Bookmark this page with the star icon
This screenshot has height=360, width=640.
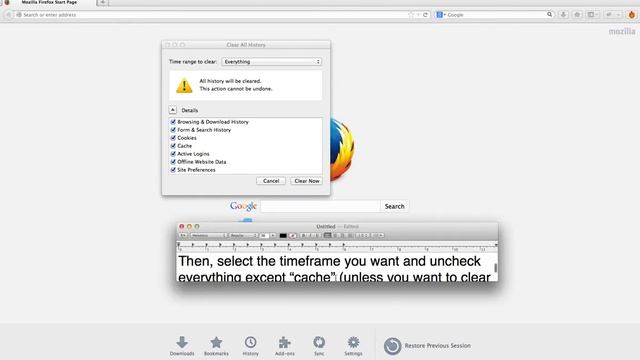(x=411, y=15)
